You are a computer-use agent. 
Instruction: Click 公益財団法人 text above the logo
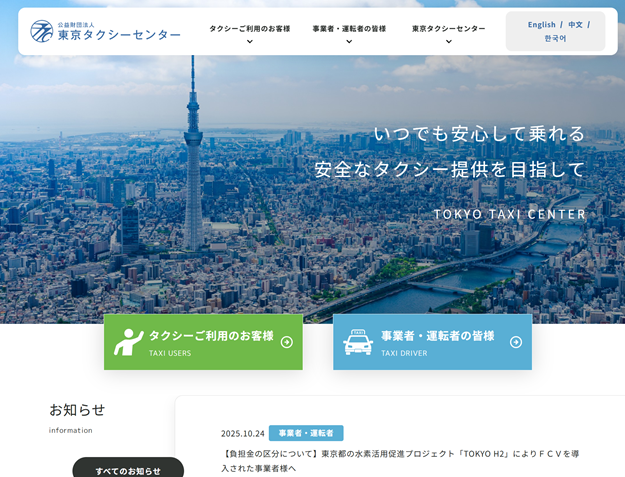pos(76,25)
